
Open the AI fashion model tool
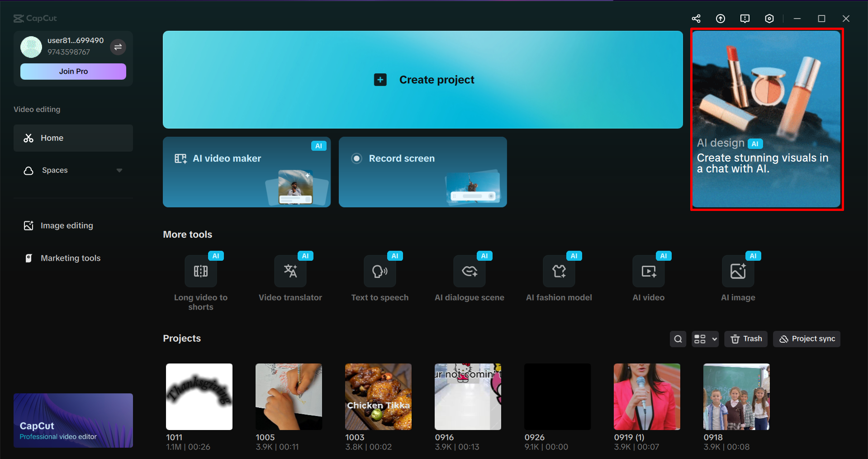pyautogui.click(x=559, y=272)
